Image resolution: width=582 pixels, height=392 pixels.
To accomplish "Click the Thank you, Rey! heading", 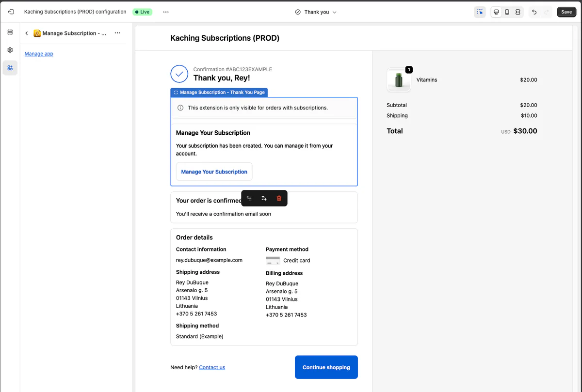I will coord(222,78).
